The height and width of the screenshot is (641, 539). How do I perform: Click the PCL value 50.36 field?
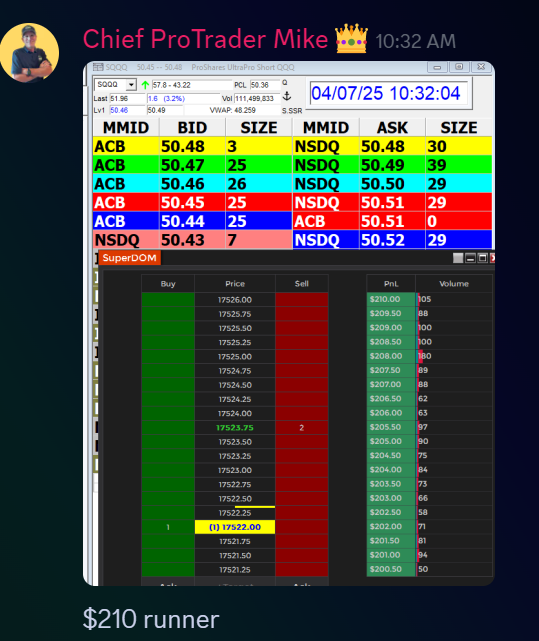point(265,85)
